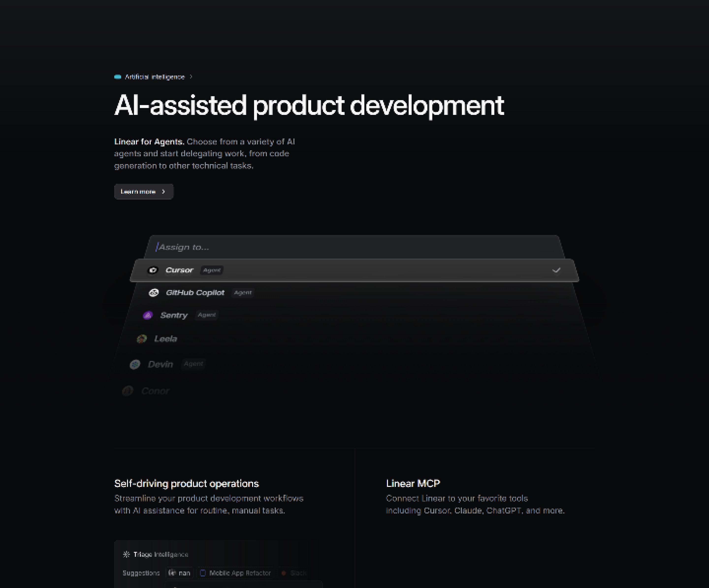Click the Cursor agent logo icon
Screen dimensions: 709x588
coord(153,270)
